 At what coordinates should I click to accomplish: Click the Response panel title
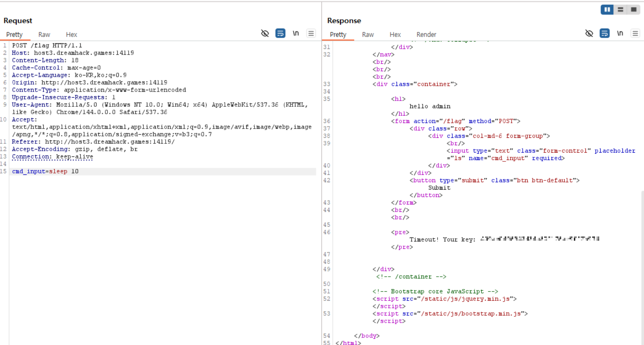pos(344,20)
